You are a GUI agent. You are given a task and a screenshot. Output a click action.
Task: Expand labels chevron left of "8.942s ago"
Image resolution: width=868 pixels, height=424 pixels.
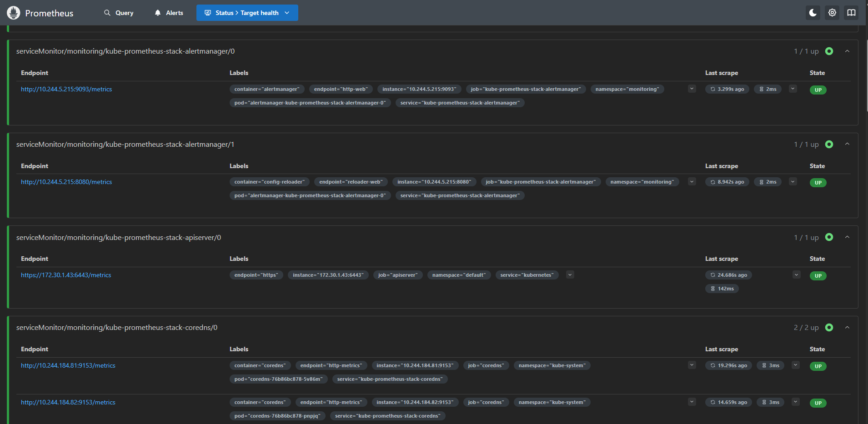tap(692, 182)
